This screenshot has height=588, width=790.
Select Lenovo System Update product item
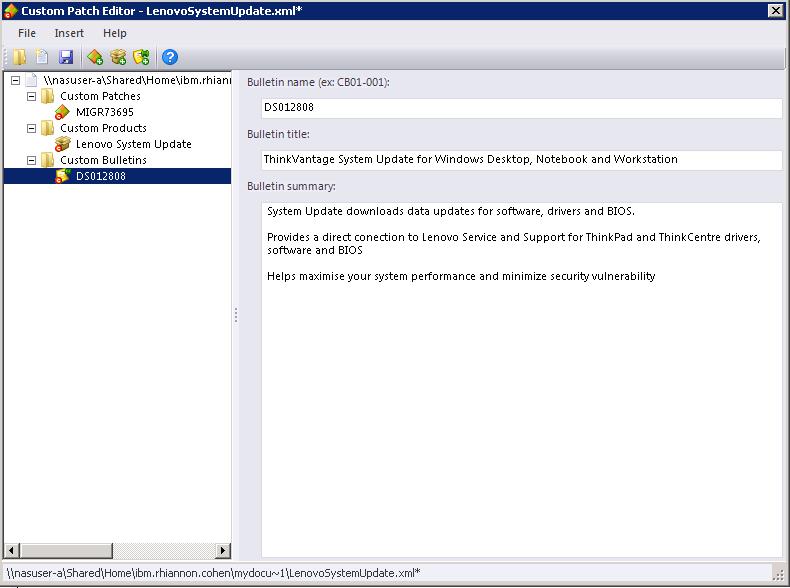point(134,144)
